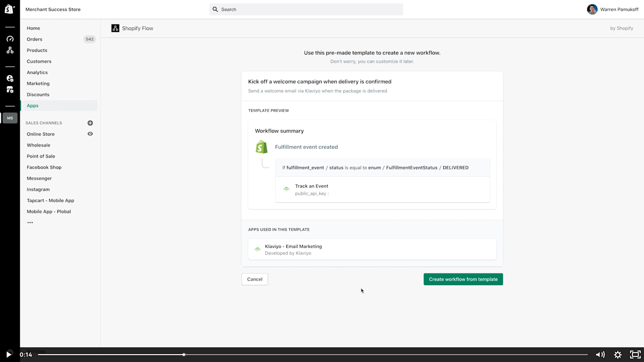Click the Shopify Flow app icon

click(115, 28)
